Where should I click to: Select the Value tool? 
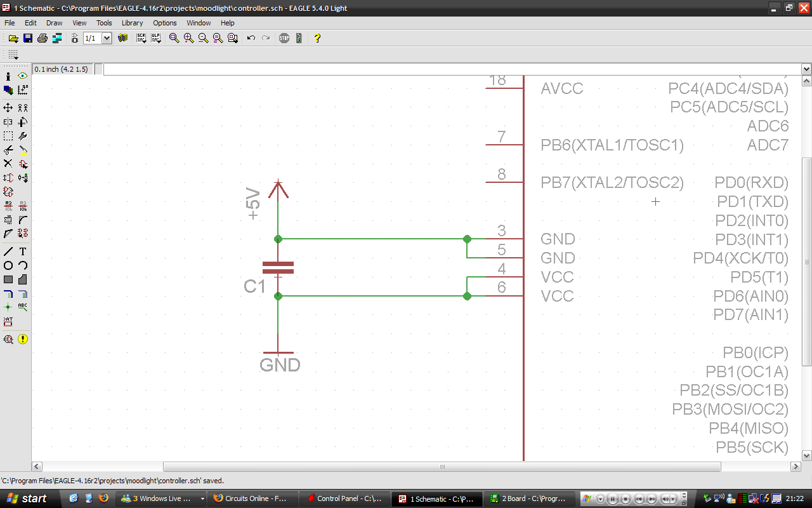(x=23, y=206)
